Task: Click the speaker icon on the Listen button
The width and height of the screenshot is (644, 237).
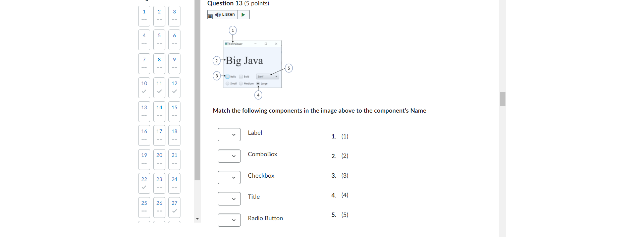Action: [x=217, y=14]
